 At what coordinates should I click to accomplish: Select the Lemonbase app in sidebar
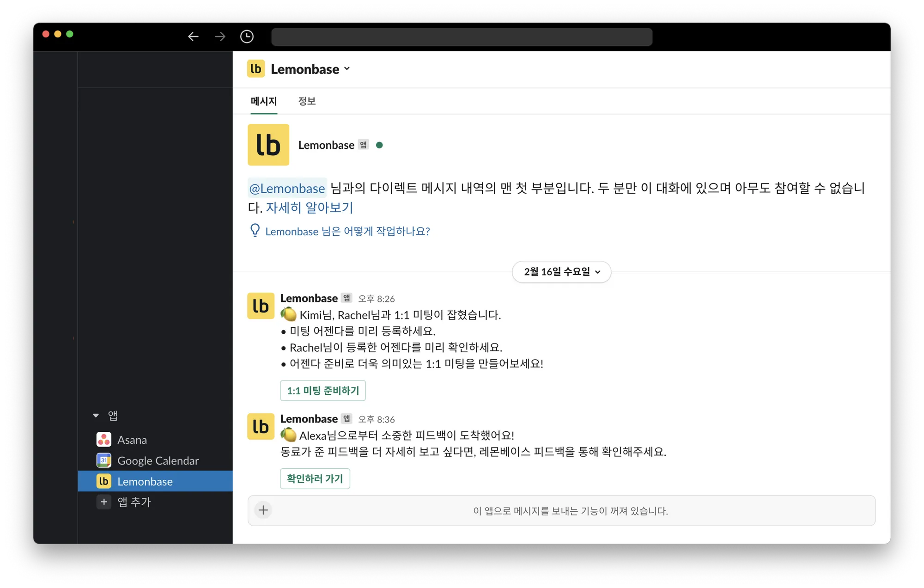[x=155, y=481]
